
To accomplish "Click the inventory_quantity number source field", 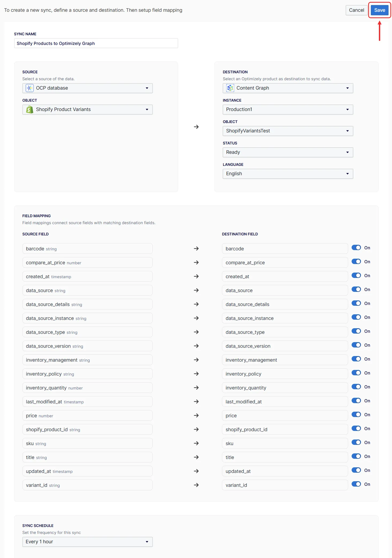I will (87, 388).
